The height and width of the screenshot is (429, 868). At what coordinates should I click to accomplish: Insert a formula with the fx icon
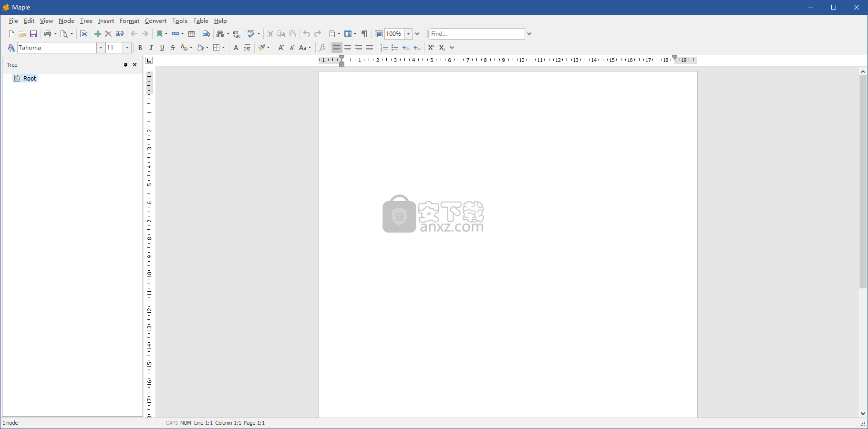(x=322, y=48)
